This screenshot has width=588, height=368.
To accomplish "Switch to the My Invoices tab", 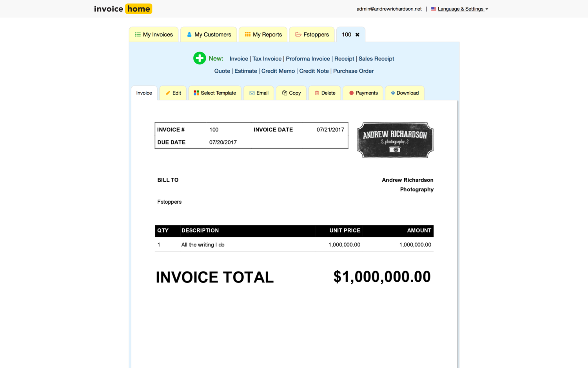I will coord(154,34).
